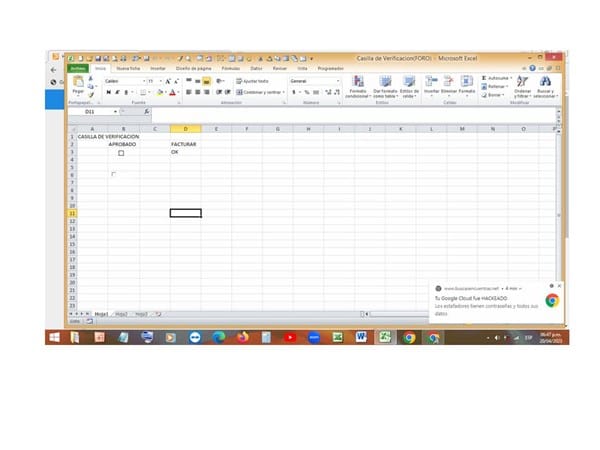Image resolution: width=600 pixels, height=450 pixels.
Task: Click the Eliminar cells icon
Action: tap(448, 82)
